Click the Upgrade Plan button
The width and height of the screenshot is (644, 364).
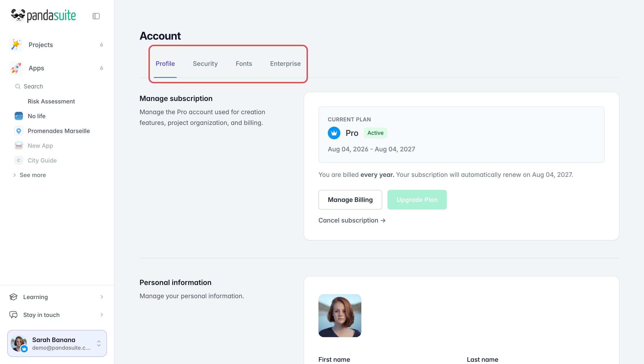(x=417, y=200)
